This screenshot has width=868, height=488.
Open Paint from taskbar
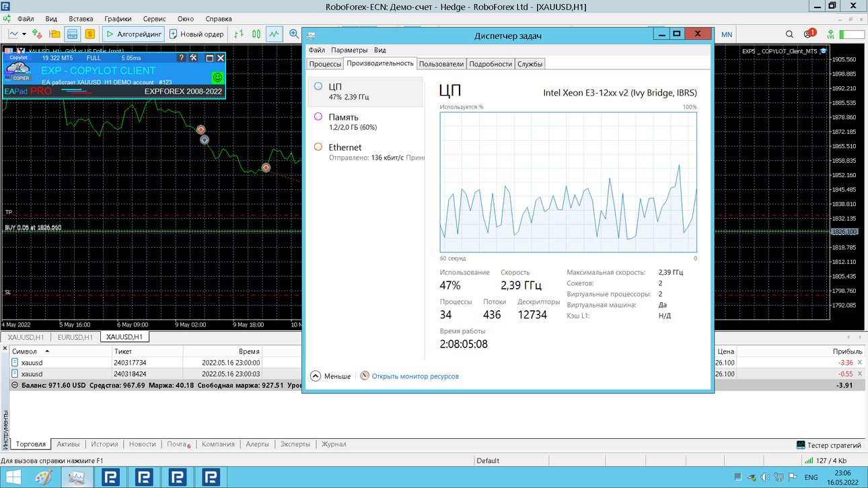coord(44,477)
